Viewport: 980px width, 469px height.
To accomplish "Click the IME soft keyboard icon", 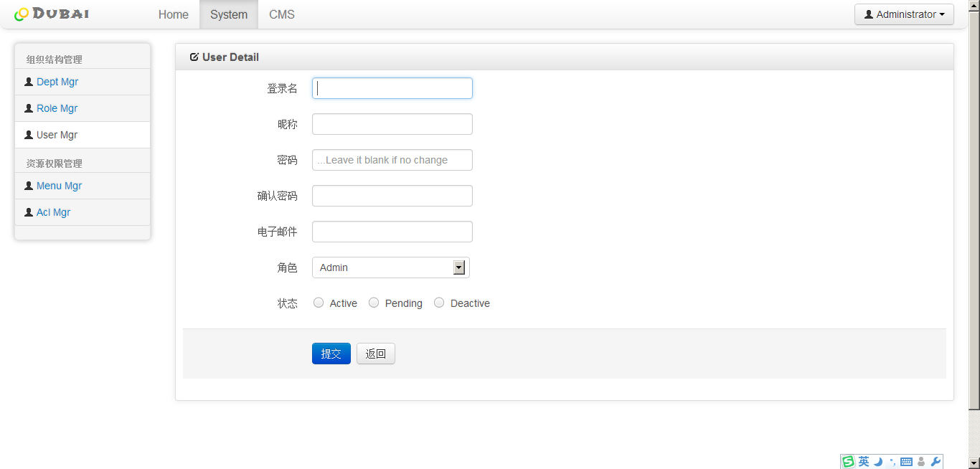I will 906,462.
